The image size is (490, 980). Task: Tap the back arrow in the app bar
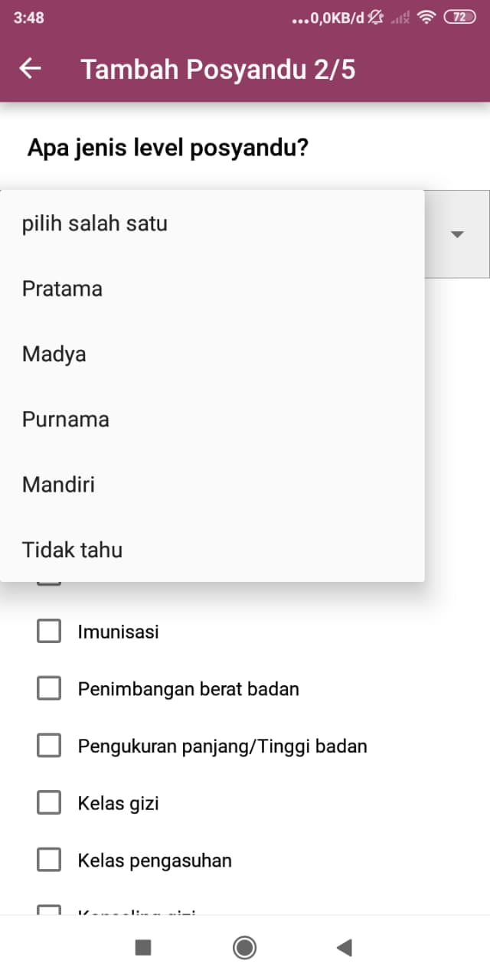30,69
